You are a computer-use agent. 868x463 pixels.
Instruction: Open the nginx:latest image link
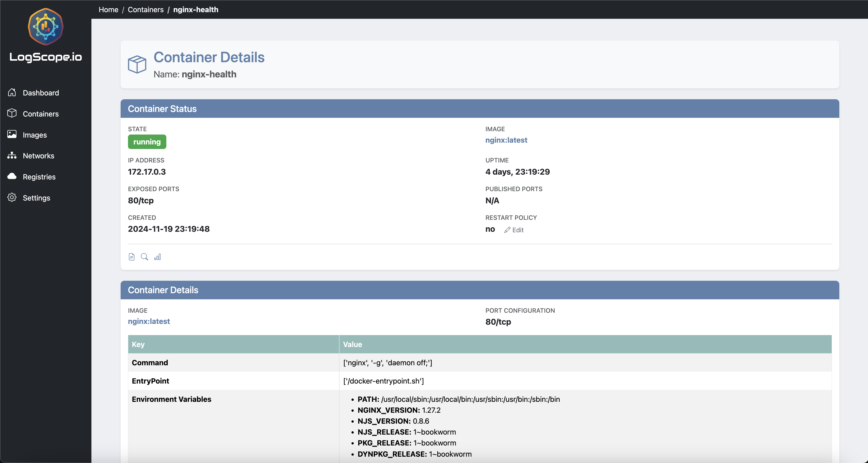[506, 140]
